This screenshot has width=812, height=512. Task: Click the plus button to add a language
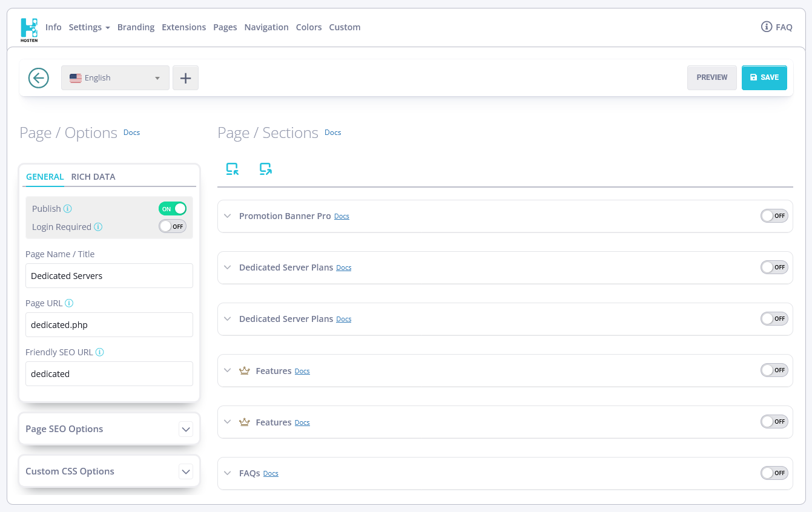(185, 77)
